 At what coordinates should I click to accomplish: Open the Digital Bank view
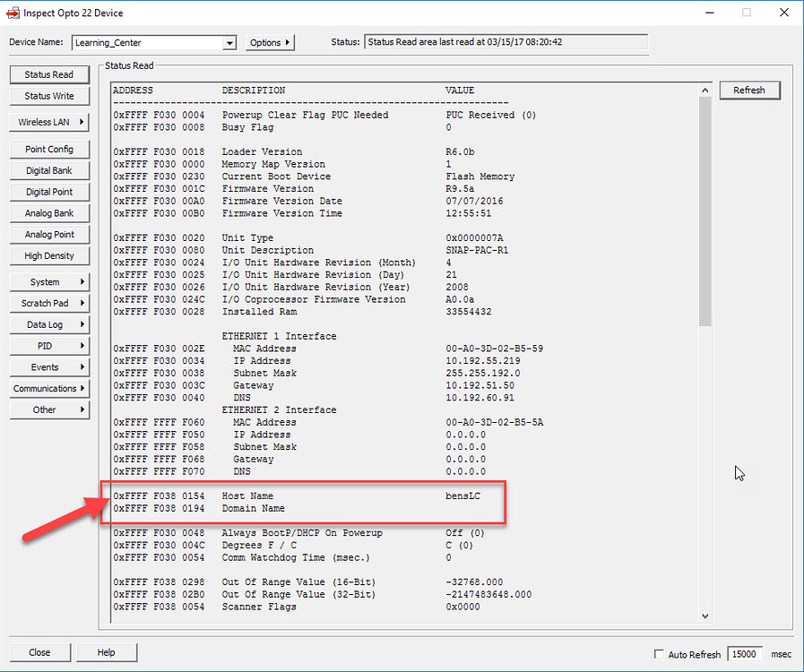point(49,170)
